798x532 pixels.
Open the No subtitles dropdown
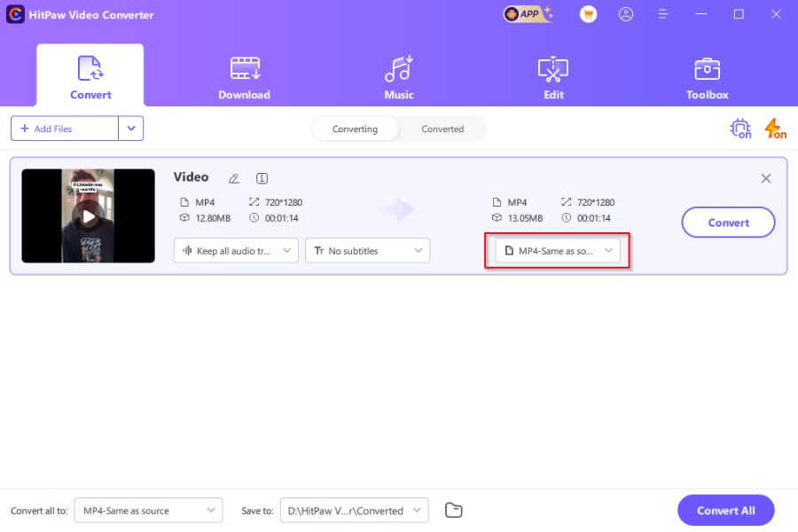(x=367, y=250)
